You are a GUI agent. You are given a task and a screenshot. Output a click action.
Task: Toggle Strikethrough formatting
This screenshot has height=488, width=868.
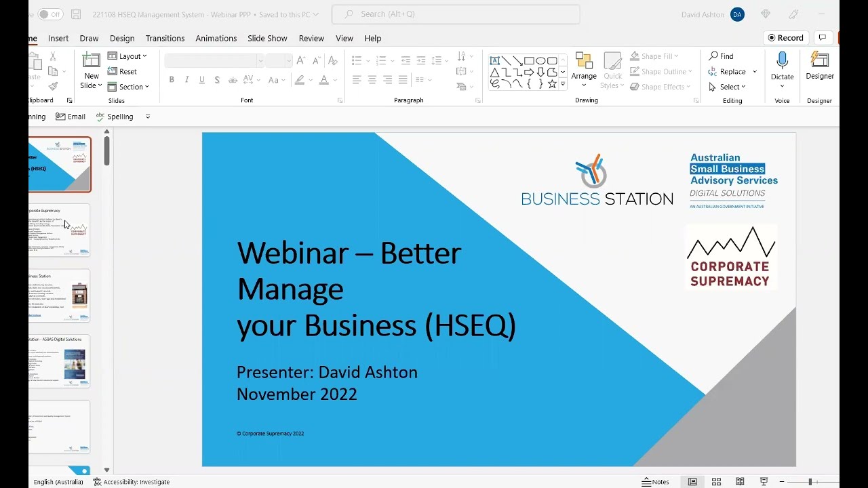pyautogui.click(x=233, y=80)
